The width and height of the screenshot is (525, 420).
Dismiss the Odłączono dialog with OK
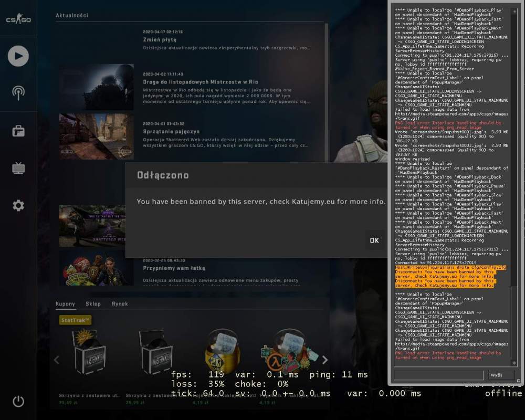pyautogui.click(x=374, y=240)
